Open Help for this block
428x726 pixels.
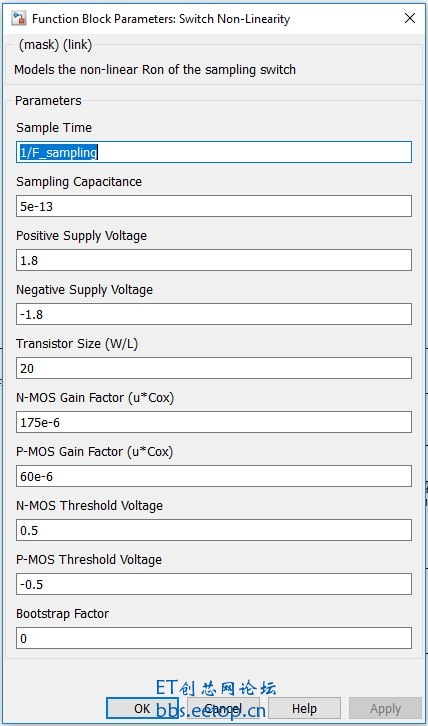304,708
